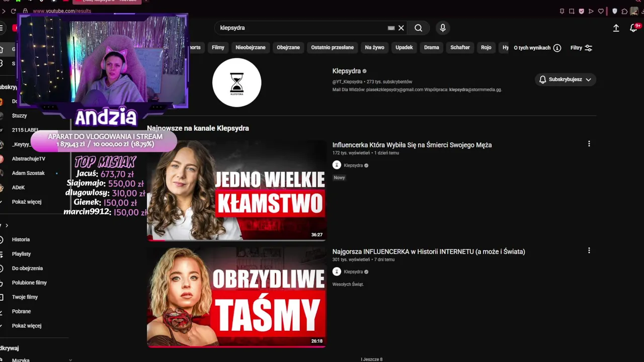
Task: Open the ADeK subscription
Action: [x=18, y=188]
